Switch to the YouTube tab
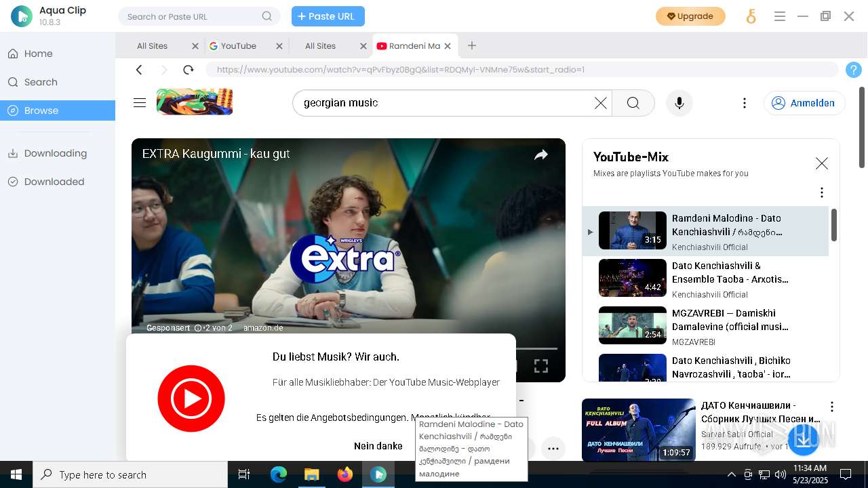868x488 pixels. pos(238,46)
